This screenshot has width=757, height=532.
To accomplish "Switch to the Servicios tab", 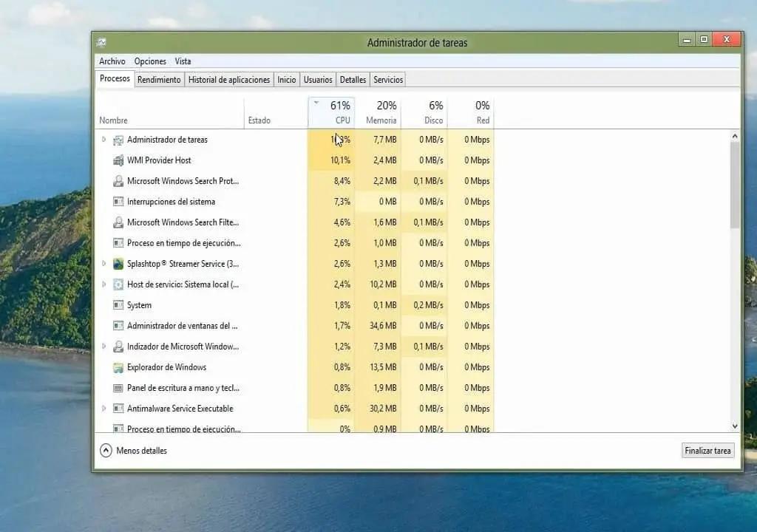I will tap(387, 80).
